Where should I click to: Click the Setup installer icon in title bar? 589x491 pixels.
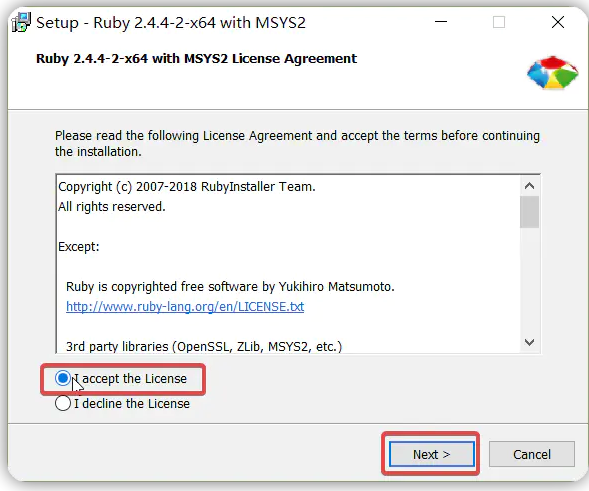point(21,23)
